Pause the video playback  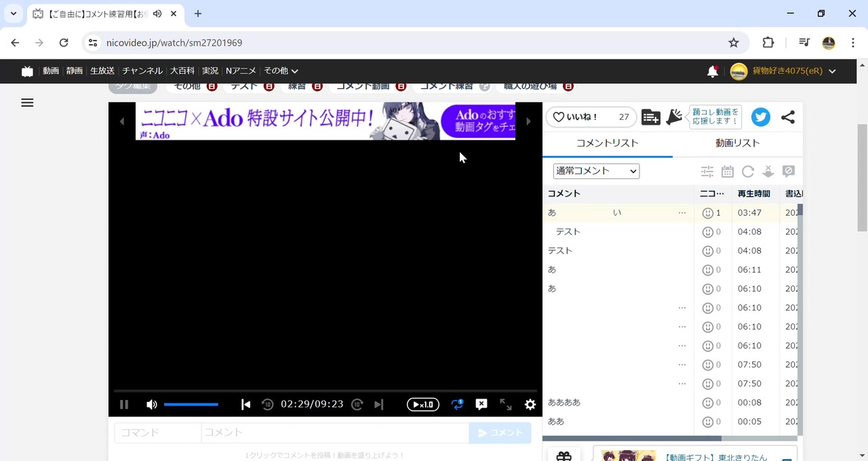[124, 404]
